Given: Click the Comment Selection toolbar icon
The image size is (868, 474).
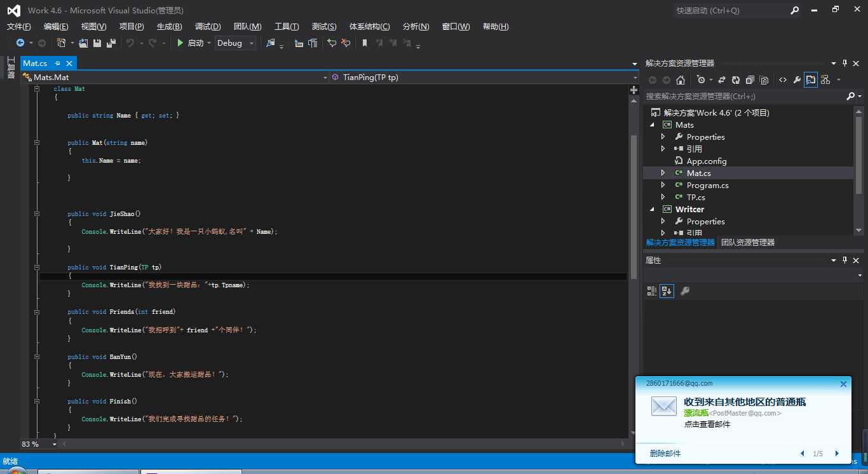Looking at the screenshot, I should tap(331, 43).
